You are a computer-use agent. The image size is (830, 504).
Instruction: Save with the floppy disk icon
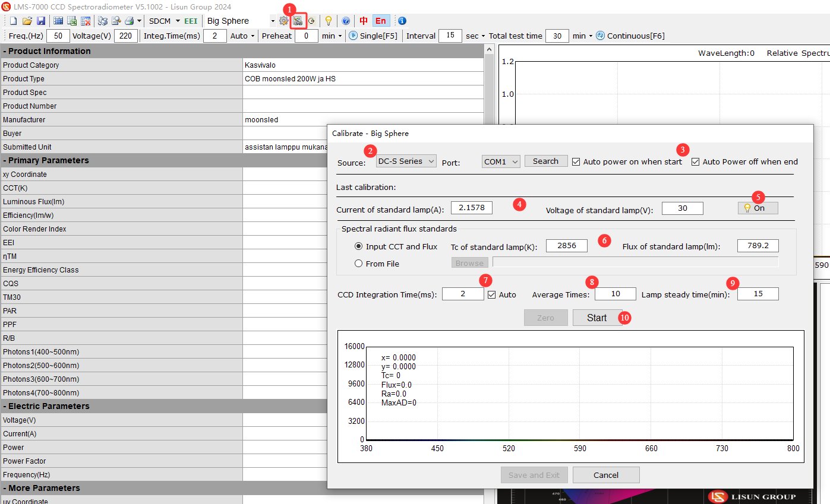point(40,21)
